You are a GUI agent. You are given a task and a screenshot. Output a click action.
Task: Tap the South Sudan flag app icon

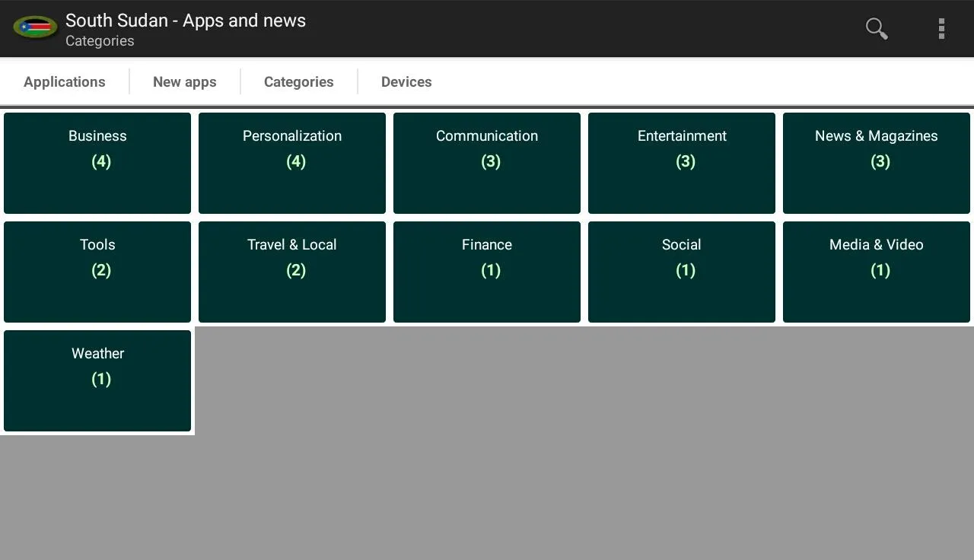tap(35, 28)
